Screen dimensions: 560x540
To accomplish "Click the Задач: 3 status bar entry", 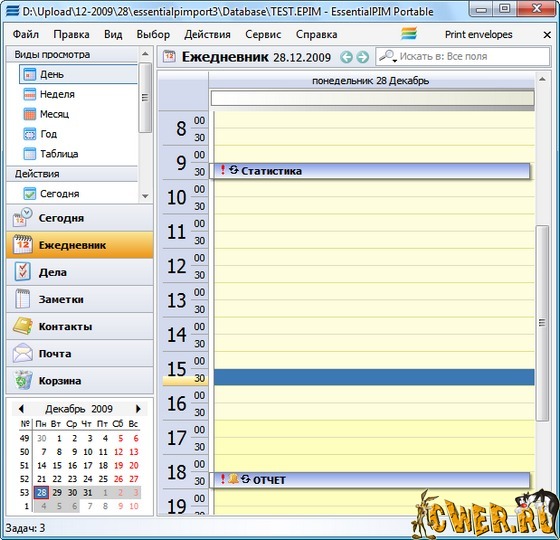I will point(25,528).
